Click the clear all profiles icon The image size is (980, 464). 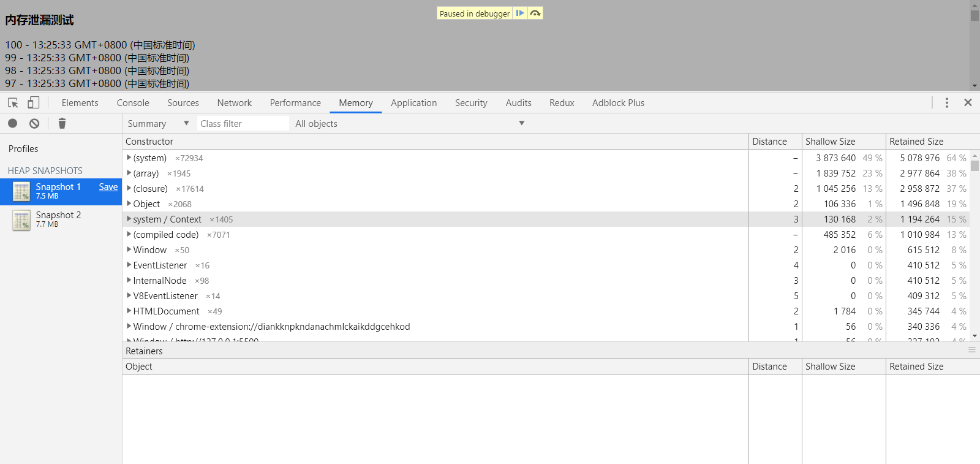pyautogui.click(x=34, y=123)
